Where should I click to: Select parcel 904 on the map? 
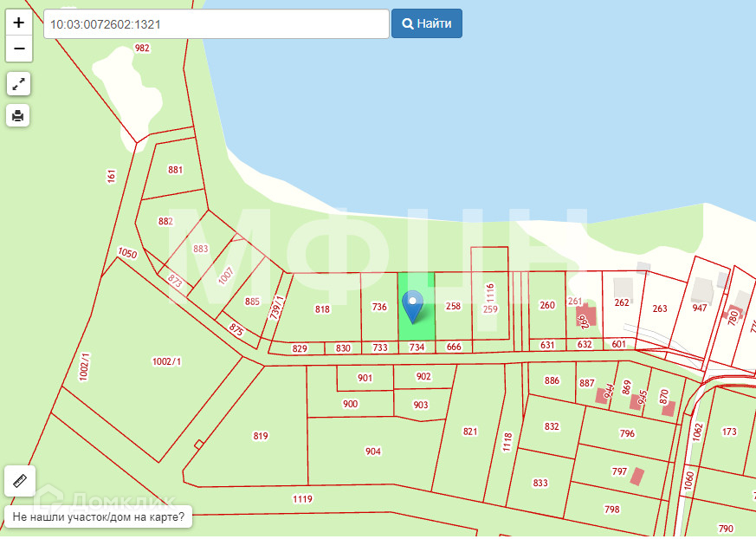(x=372, y=451)
